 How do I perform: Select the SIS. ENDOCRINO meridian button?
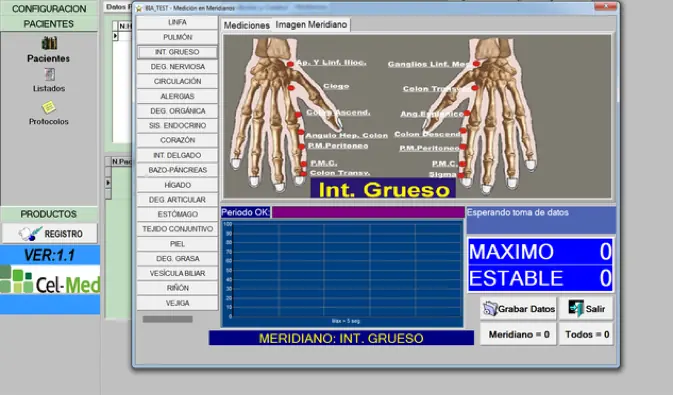click(x=177, y=125)
